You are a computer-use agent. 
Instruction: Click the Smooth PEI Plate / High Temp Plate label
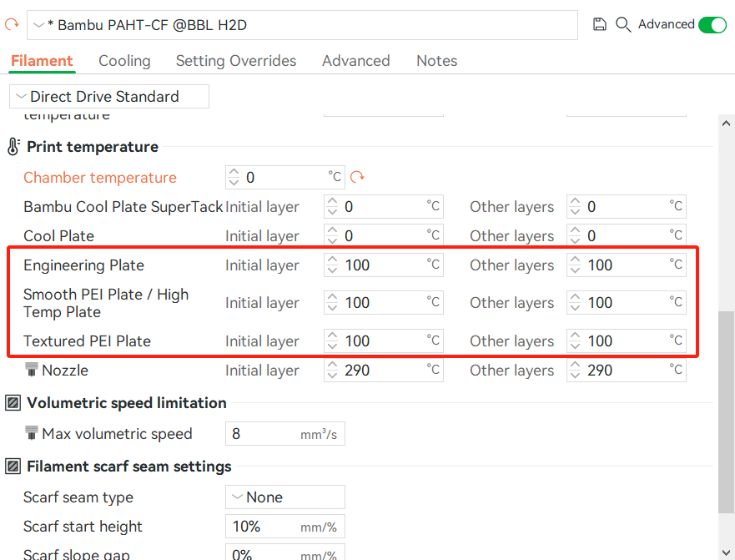click(106, 303)
